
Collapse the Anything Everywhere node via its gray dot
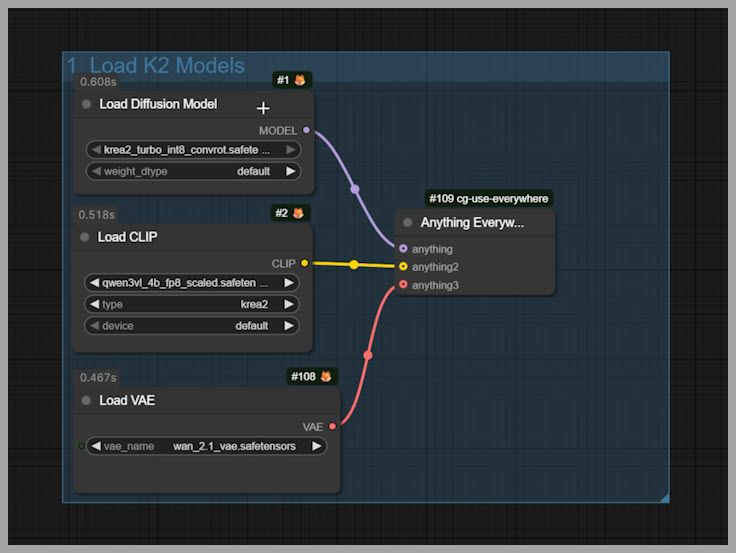point(407,223)
